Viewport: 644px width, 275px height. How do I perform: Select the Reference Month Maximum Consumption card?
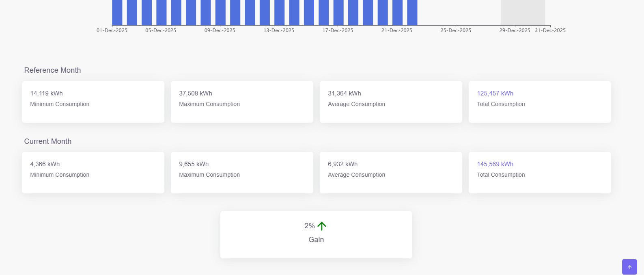point(242,102)
